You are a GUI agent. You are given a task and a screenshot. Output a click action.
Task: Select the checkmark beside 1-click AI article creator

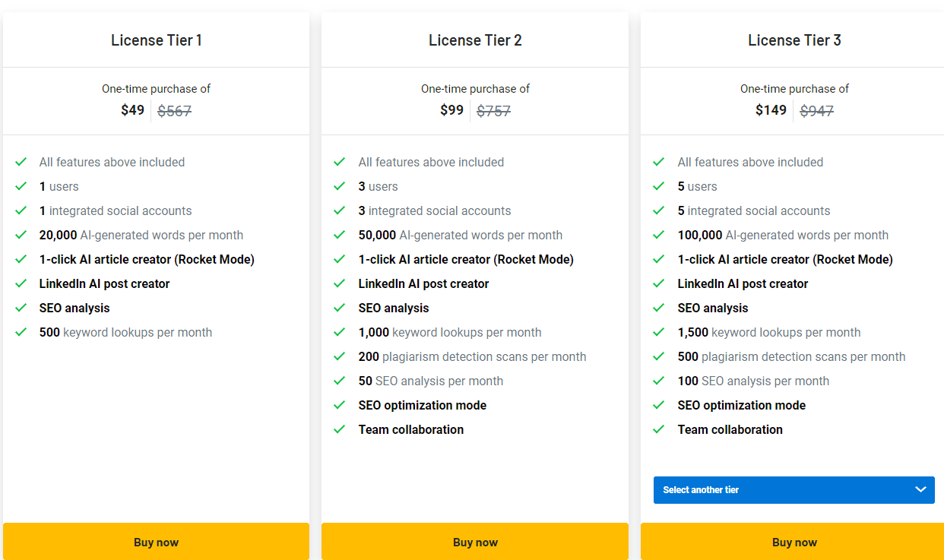tap(21, 259)
